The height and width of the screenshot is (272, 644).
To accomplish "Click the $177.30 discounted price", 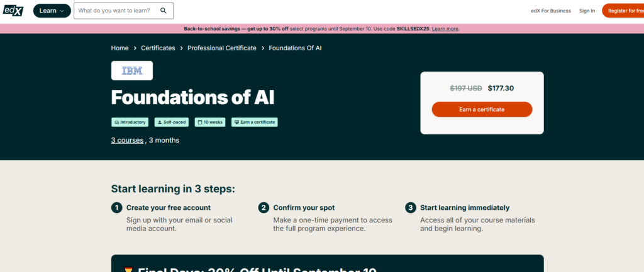I will (501, 88).
